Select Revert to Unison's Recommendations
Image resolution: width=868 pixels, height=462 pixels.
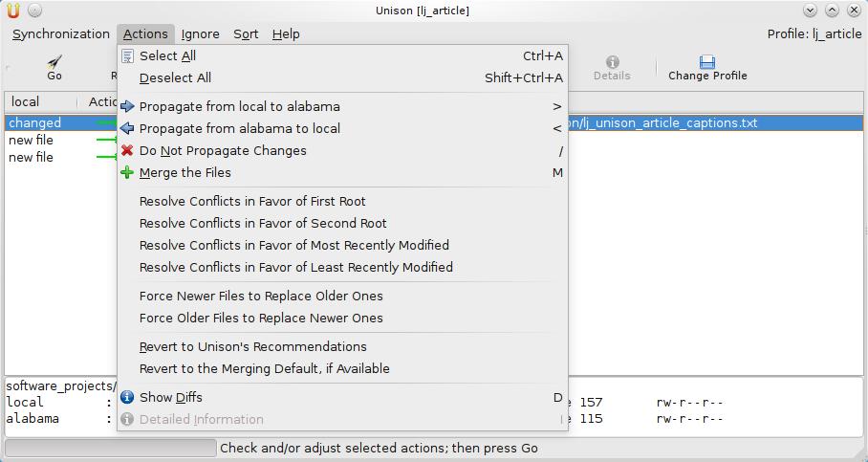pyautogui.click(x=253, y=346)
